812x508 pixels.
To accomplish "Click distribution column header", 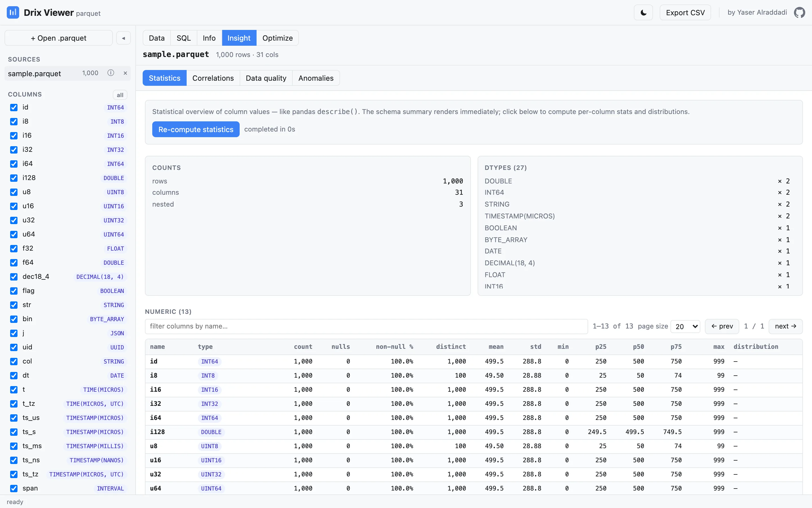I will click(x=756, y=347).
